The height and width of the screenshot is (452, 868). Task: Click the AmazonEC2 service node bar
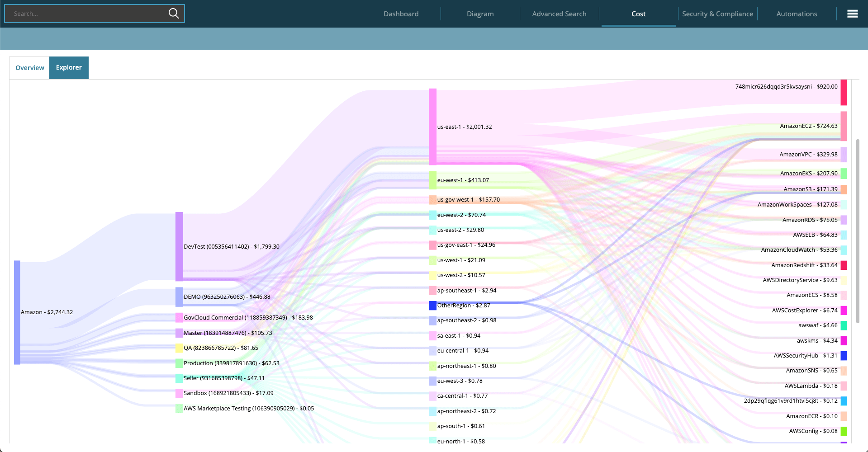(x=844, y=126)
